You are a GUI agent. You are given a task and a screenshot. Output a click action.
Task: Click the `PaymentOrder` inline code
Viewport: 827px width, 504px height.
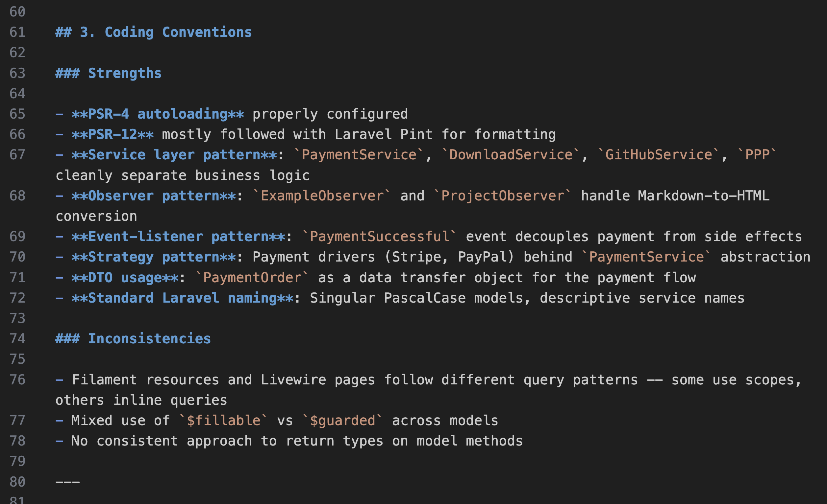pos(252,278)
